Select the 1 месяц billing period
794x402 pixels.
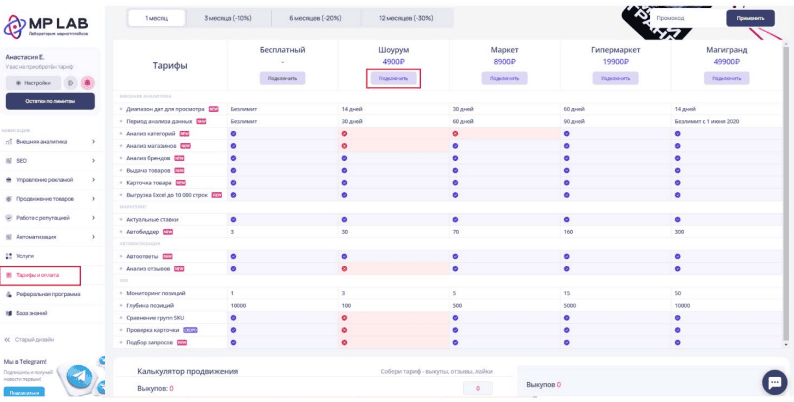157,18
